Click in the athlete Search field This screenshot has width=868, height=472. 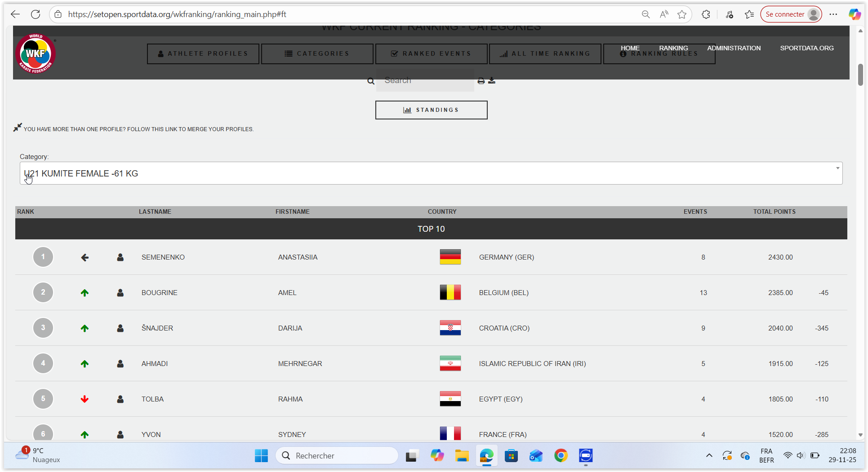coord(425,80)
